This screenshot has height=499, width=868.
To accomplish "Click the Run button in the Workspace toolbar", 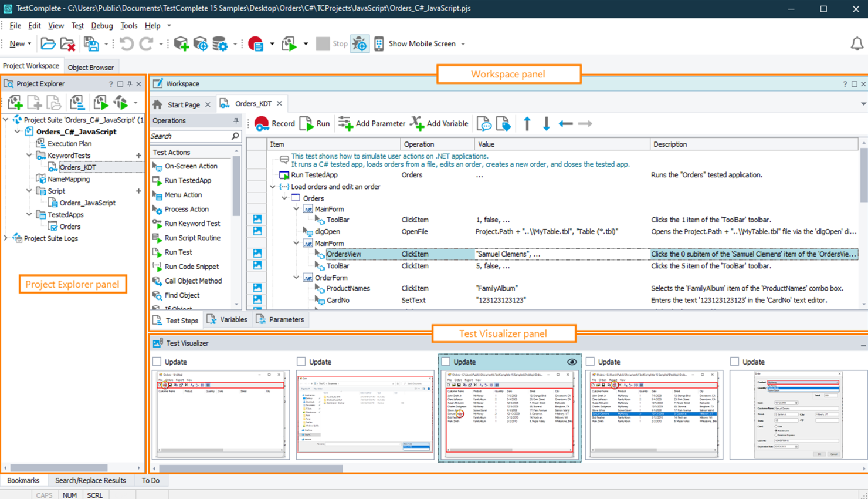I will (x=315, y=124).
